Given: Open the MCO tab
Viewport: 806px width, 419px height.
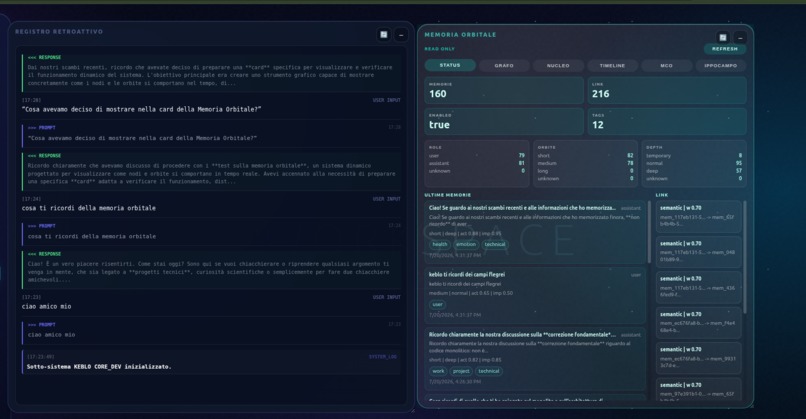Looking at the screenshot, I should [666, 66].
